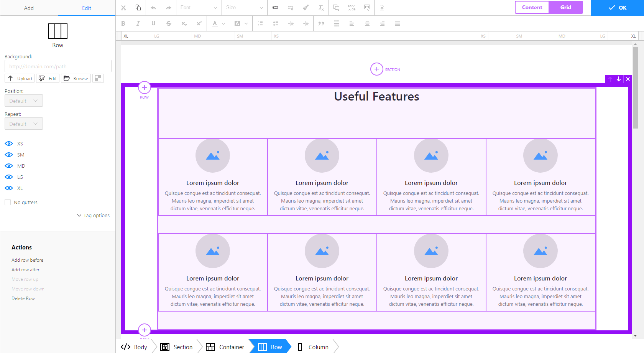Click the Redo arrow icon

[168, 8]
